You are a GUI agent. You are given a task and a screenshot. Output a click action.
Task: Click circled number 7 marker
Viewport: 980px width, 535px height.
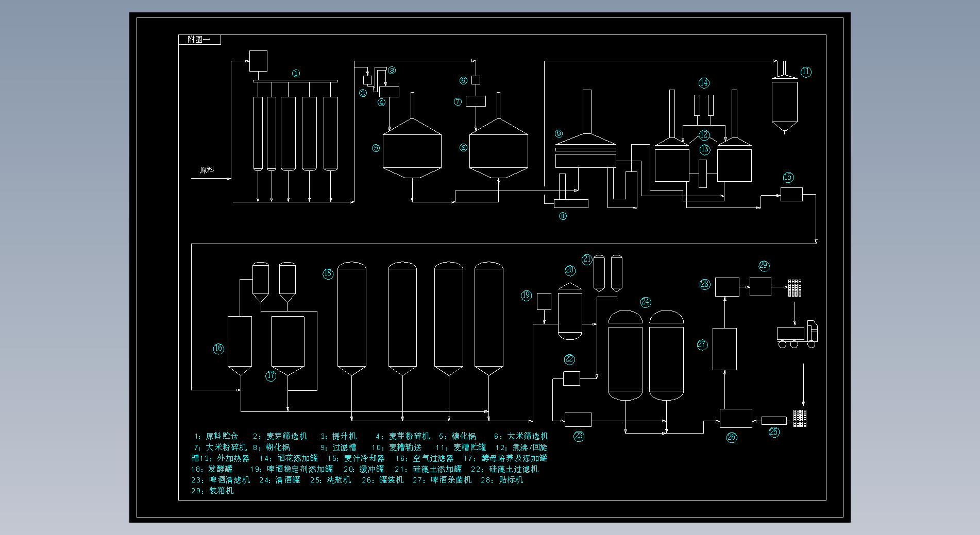458,102
